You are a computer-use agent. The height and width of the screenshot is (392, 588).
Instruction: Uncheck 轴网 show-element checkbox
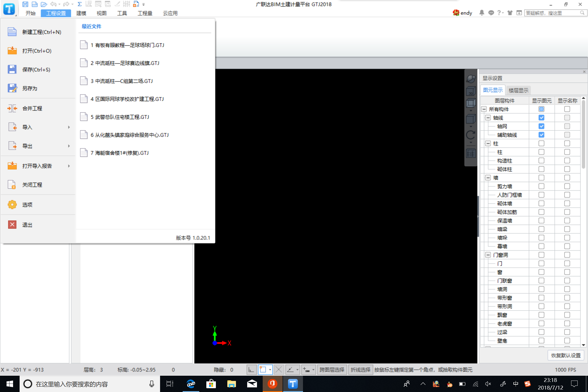point(541,126)
